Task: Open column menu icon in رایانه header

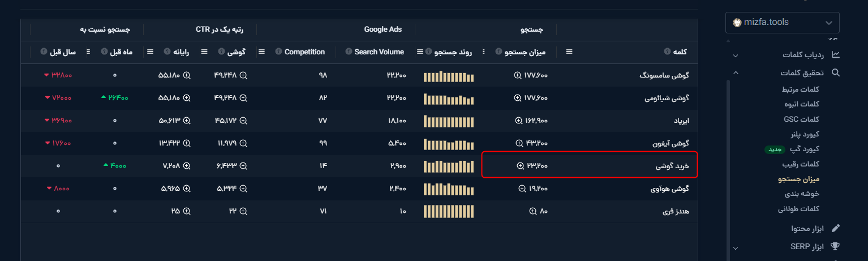Action: [150, 52]
